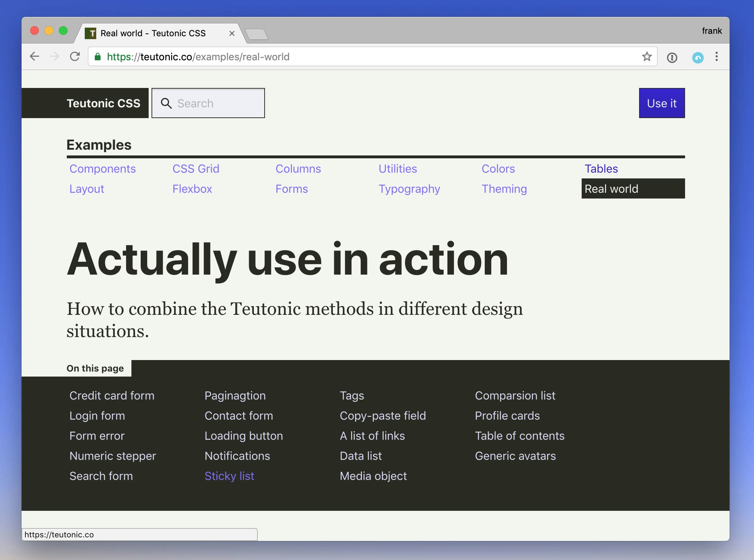Open the Sticky list example
754x560 pixels.
(x=229, y=476)
